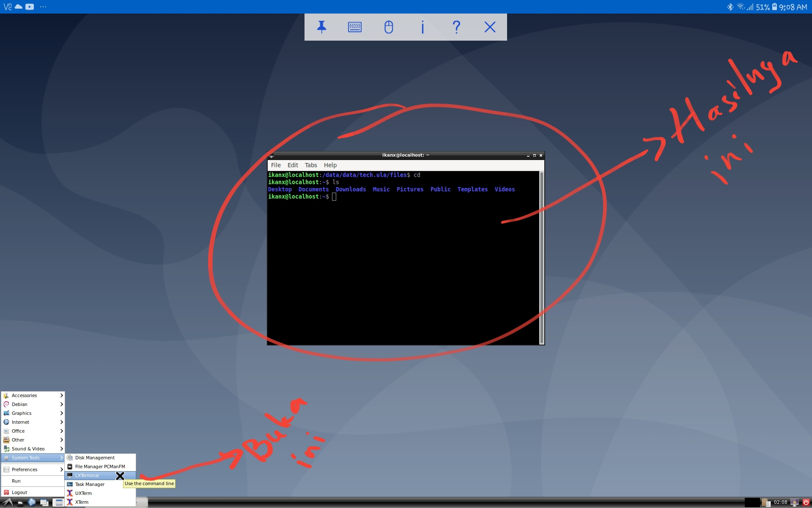Click the Task Manager icon in submenu
Image resolution: width=812 pixels, height=508 pixels.
pyautogui.click(x=70, y=484)
